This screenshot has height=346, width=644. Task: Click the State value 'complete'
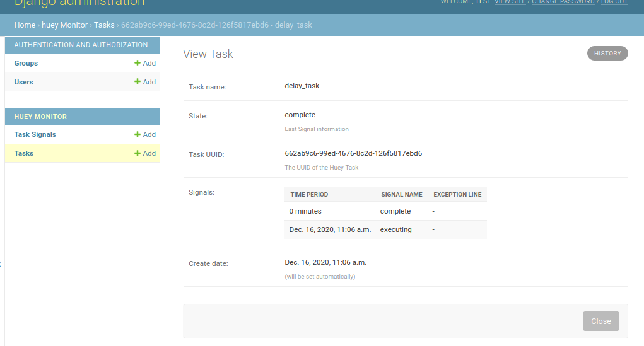(x=300, y=115)
